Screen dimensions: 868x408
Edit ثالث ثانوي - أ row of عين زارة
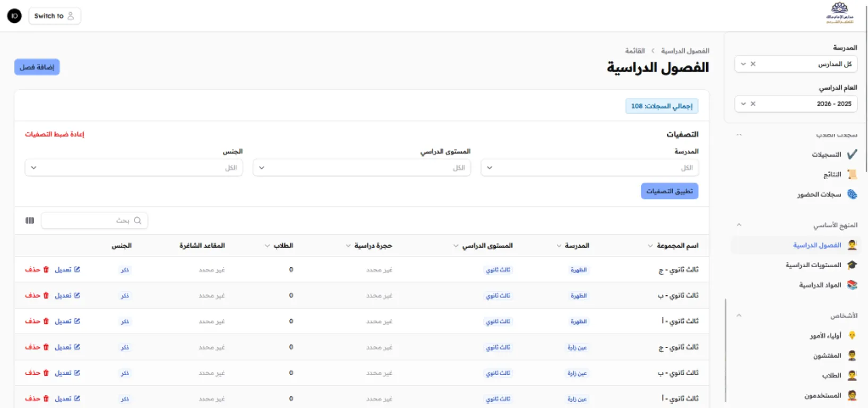67,398
